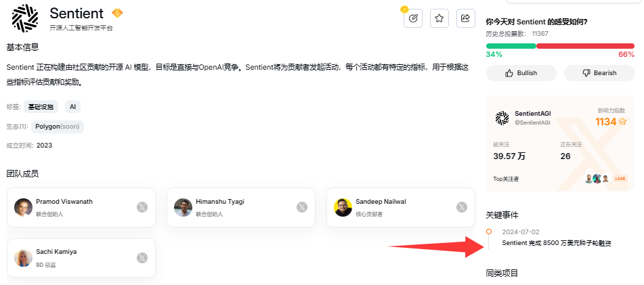The width and height of the screenshot is (644, 285).
Task: Click the Sandeep Nailwal name
Action: coord(381,202)
